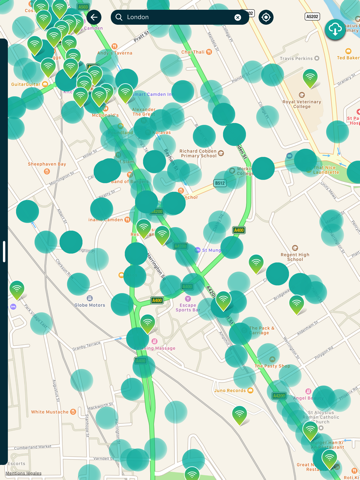Viewport: 360px width, 480px height.
Task: Tap Juno Records shop icon
Action: coord(250,390)
